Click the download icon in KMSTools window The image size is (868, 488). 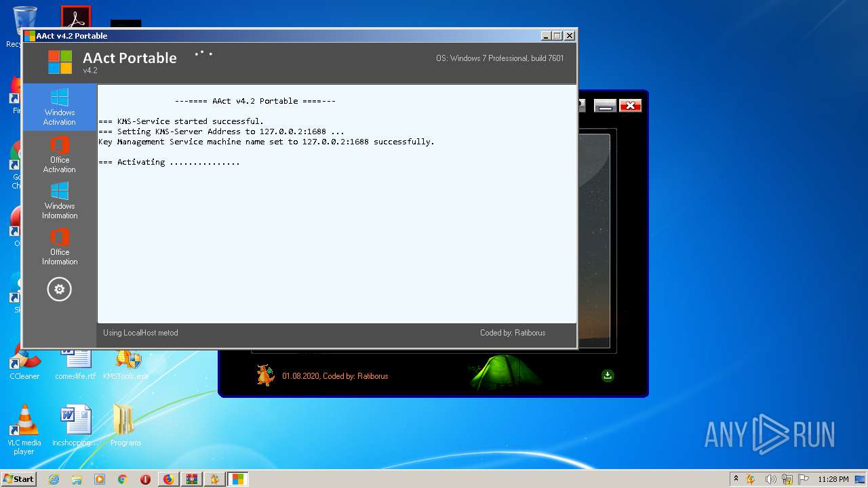coord(608,375)
